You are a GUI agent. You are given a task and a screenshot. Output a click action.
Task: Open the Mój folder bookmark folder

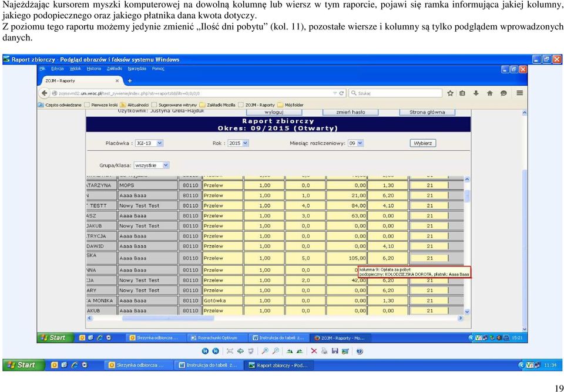point(290,105)
